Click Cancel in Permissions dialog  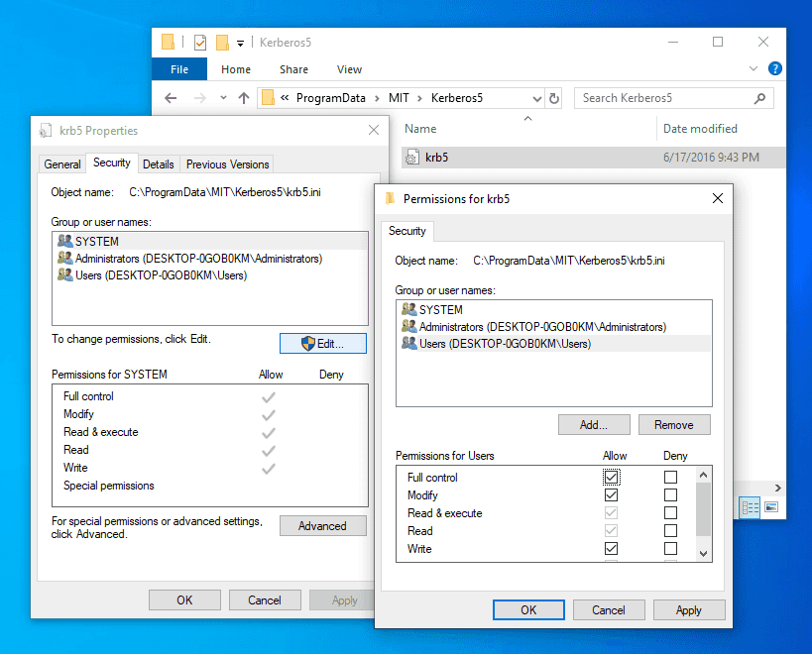tap(609, 610)
